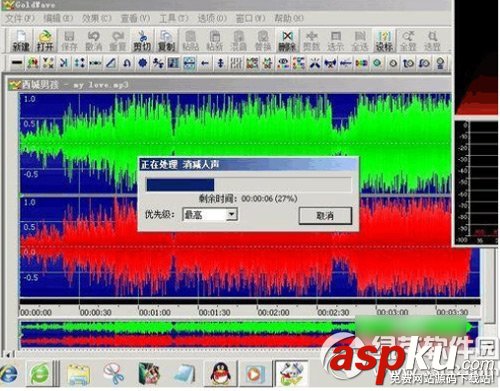The image size is (500, 391).
Task: Click the 粘贴 (Paste) toolbar icon
Action: tap(191, 41)
